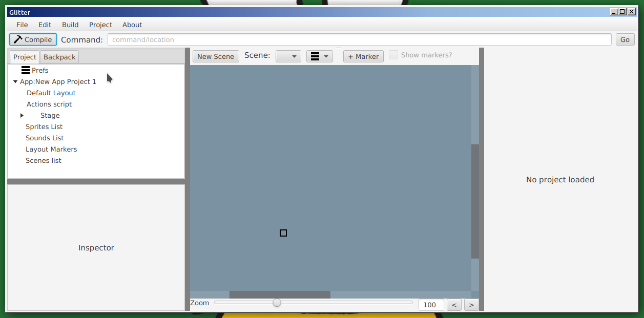Collapse the App:New App Project 1 node
Screen dimensions: 644x318
tap(15, 81)
